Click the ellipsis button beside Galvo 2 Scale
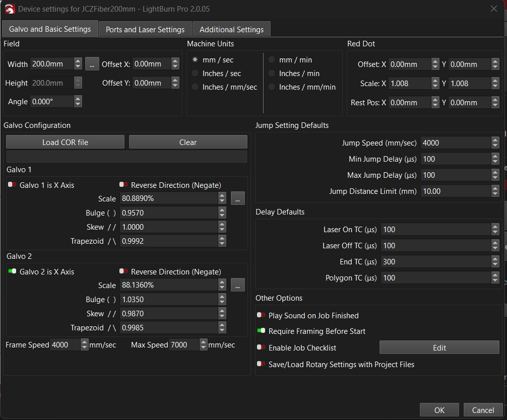Image resolution: width=507 pixels, height=420 pixels. tap(238, 285)
